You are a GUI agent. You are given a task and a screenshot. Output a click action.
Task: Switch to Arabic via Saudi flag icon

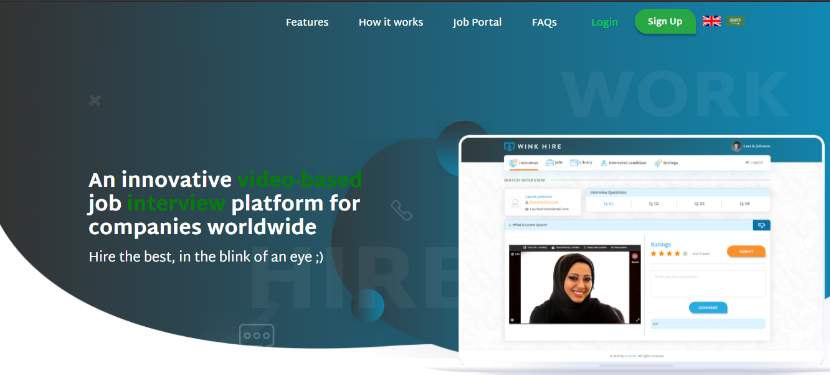(x=735, y=21)
